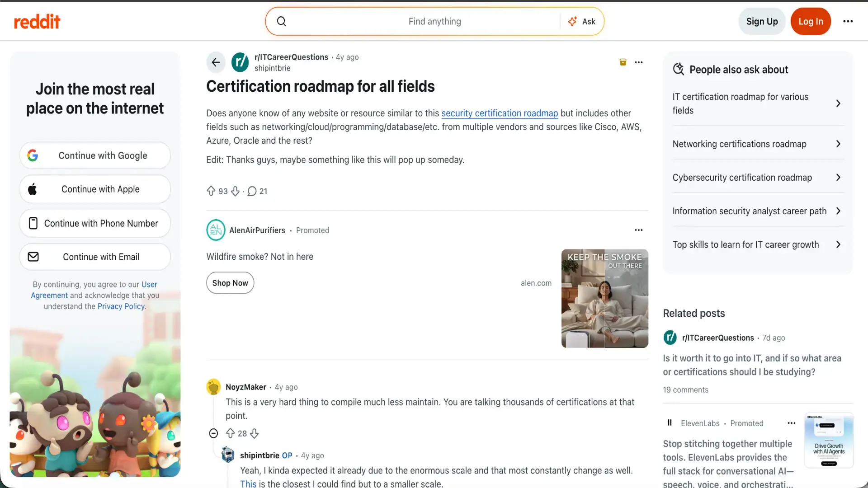Screen dimensions: 868x488
Task: Go back using the arrow button
Action: click(216, 62)
